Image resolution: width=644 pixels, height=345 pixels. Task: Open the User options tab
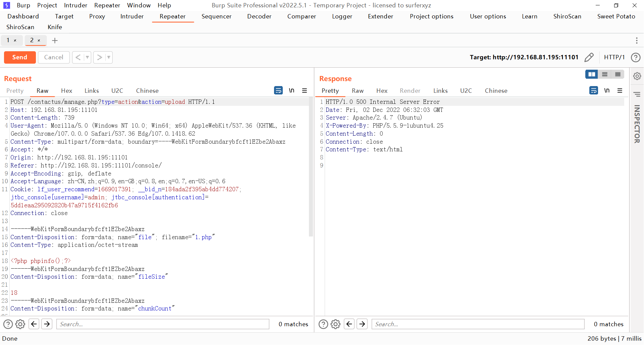coord(488,16)
